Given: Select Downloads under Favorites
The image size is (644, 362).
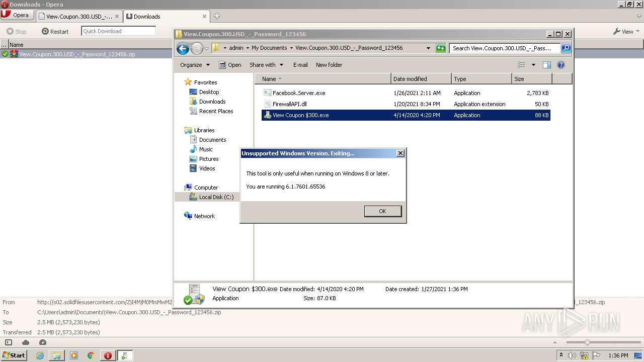Looking at the screenshot, I should 207,102.
